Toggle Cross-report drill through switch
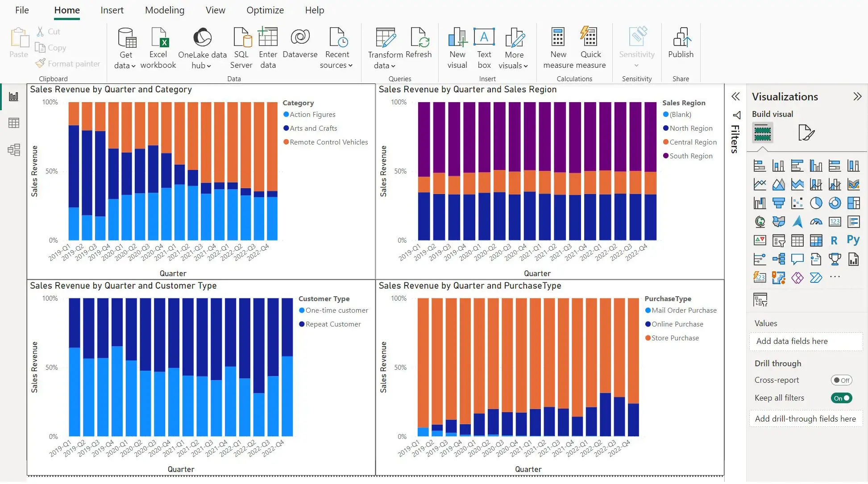The image size is (868, 484). pyautogui.click(x=841, y=380)
